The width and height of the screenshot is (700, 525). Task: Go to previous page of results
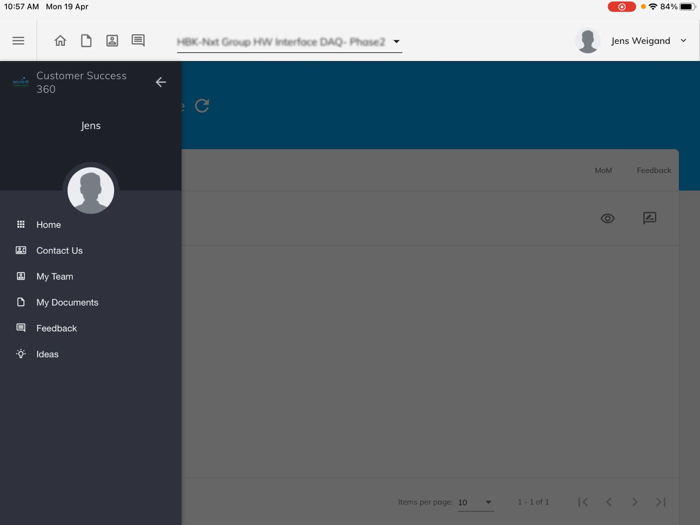pyautogui.click(x=609, y=502)
